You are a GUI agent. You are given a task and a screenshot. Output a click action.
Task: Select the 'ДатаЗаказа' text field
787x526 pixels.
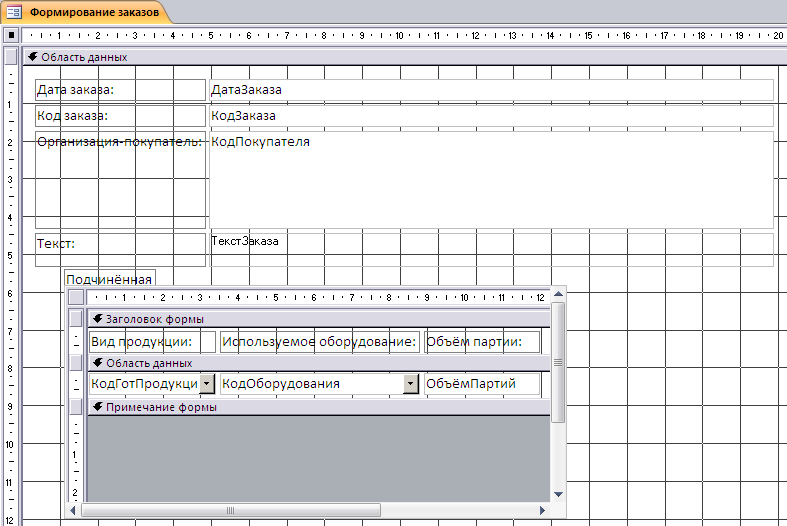click(491, 90)
